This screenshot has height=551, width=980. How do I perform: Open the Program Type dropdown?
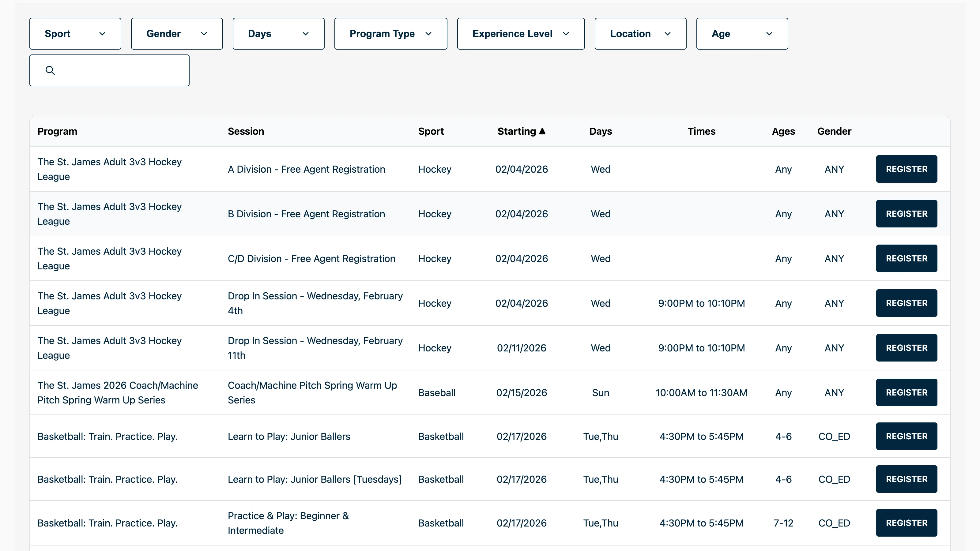[x=390, y=33]
